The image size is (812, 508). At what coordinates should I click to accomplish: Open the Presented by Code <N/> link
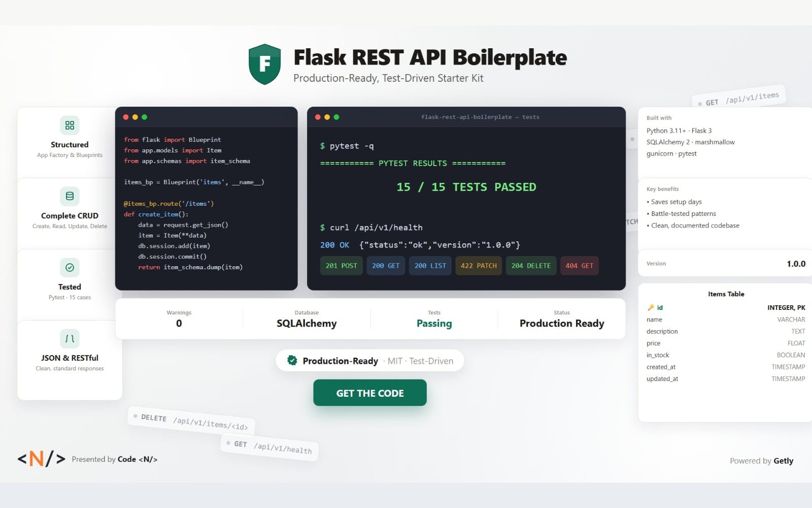coord(115,459)
